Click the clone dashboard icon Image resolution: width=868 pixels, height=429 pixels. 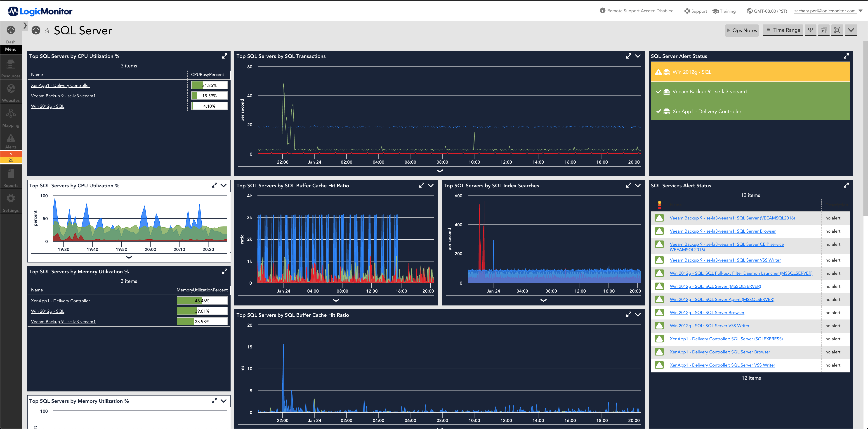click(x=824, y=30)
